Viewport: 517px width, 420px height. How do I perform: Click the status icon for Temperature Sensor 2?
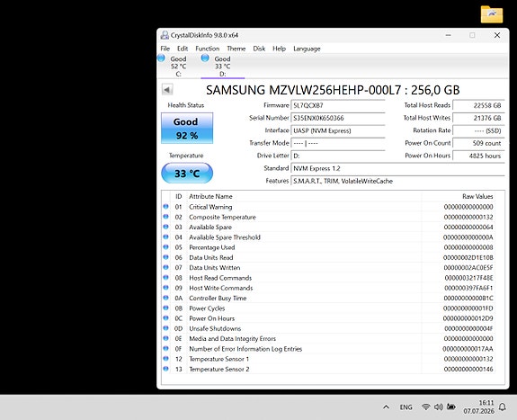(165, 369)
